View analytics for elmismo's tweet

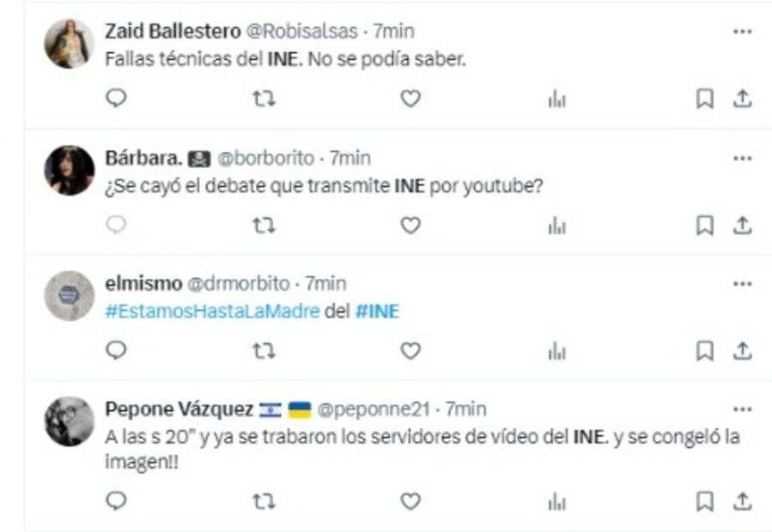[557, 351]
